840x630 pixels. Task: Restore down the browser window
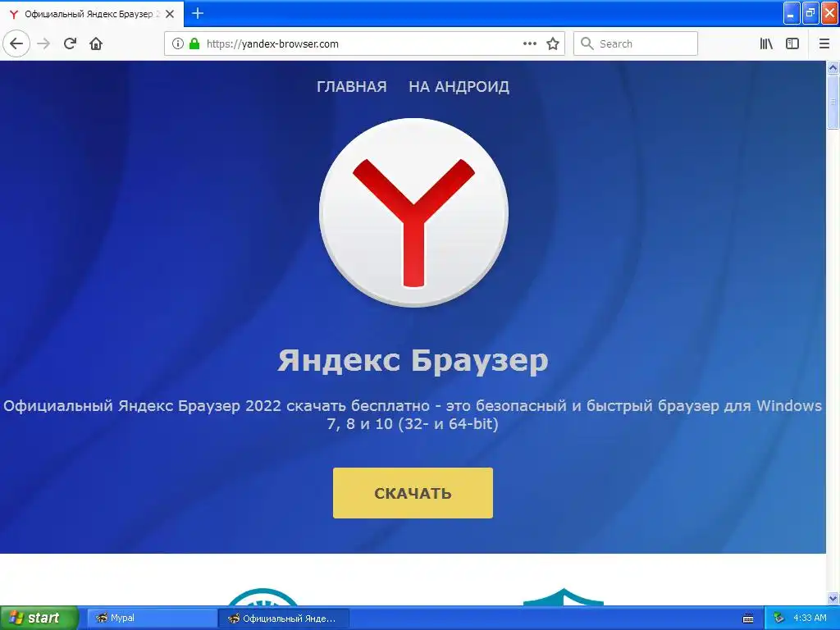click(x=810, y=13)
